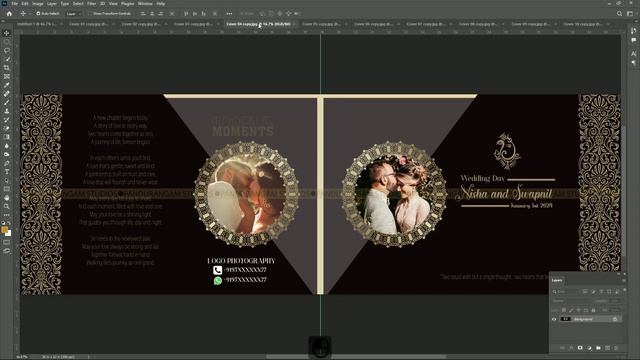Select the Eraser tool

point(7,128)
